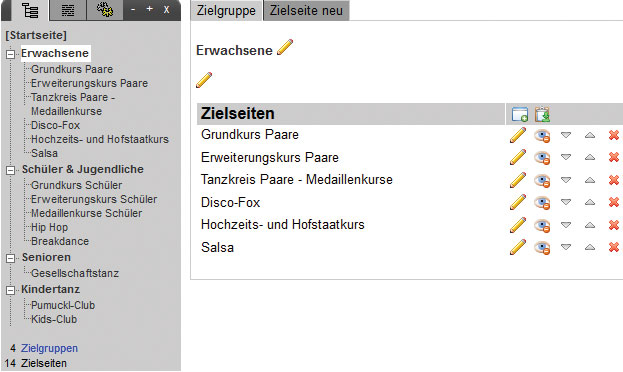Expand all tree nodes with plus button
The image size is (623, 372).
149,9
